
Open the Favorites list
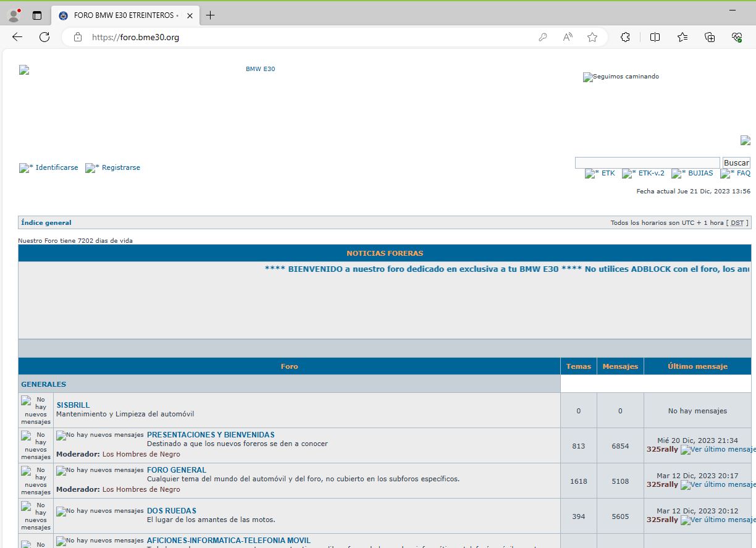(x=682, y=37)
